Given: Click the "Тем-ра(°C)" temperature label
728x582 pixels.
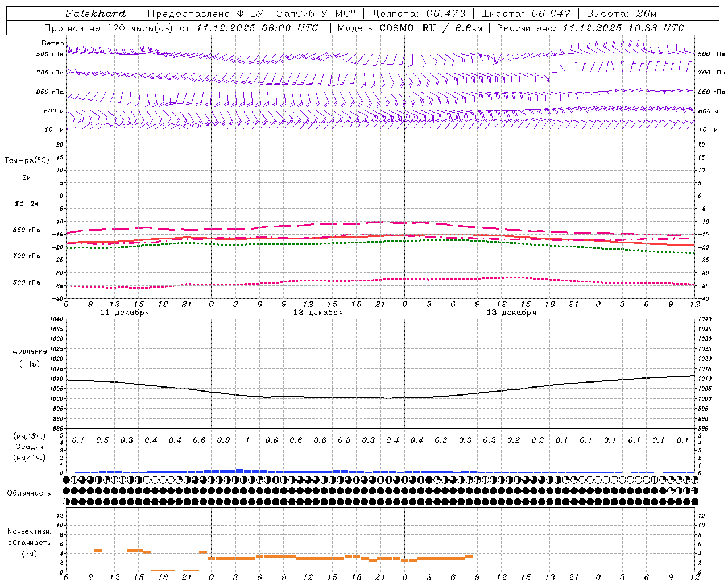Looking at the screenshot, I should pyautogui.click(x=27, y=161).
